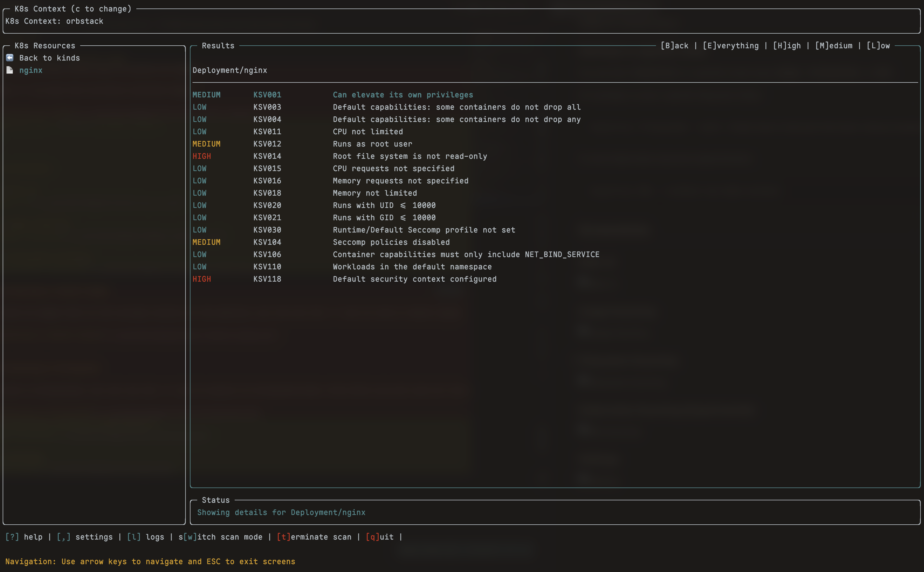This screenshot has height=572, width=924.
Task: Click the Results panel title
Action: (x=218, y=46)
